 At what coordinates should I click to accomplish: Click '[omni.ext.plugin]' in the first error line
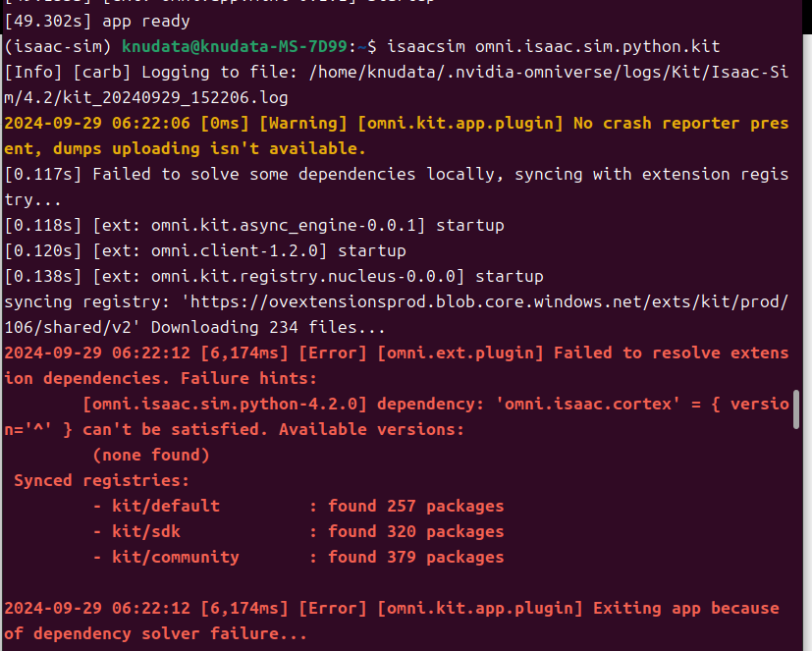pos(460,353)
